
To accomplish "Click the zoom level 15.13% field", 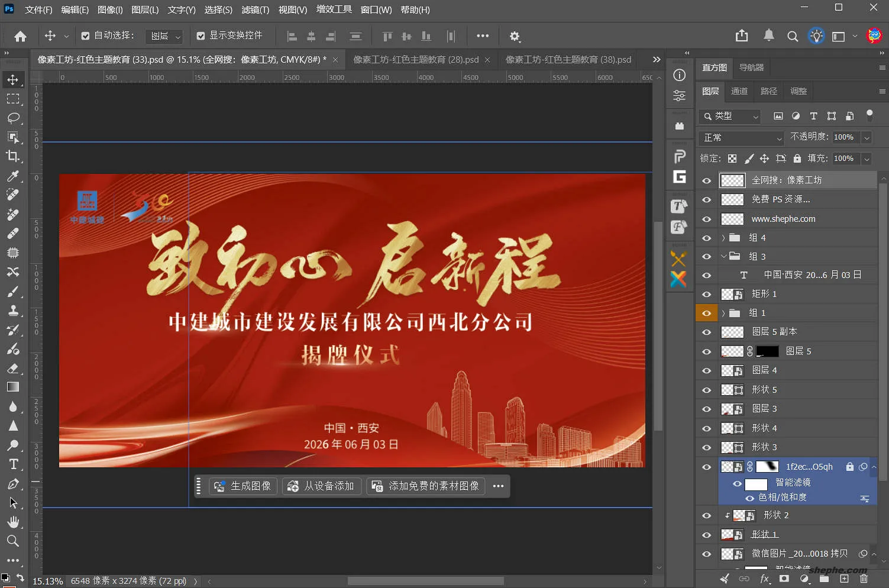I will (48, 581).
